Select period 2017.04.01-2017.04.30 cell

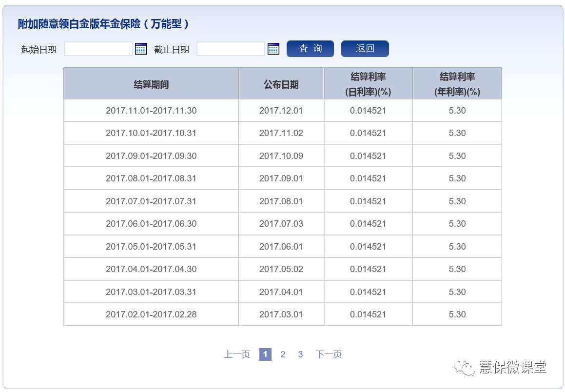pyautogui.click(x=151, y=269)
